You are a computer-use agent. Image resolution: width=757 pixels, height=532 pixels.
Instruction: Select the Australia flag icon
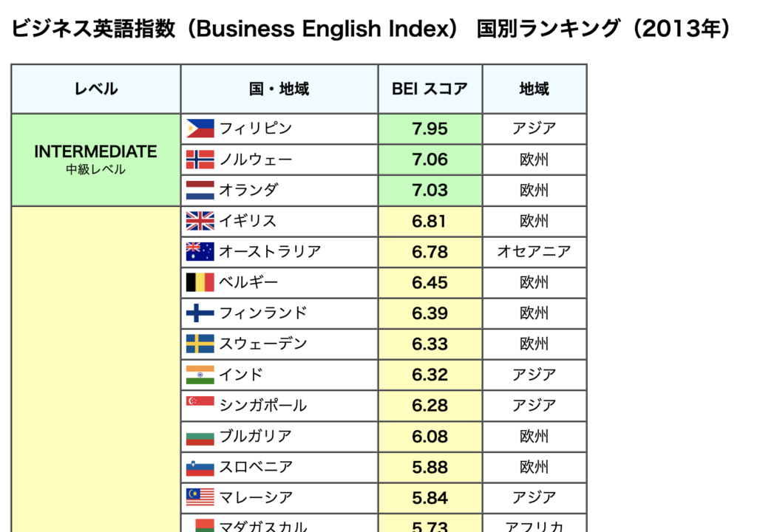coord(200,251)
